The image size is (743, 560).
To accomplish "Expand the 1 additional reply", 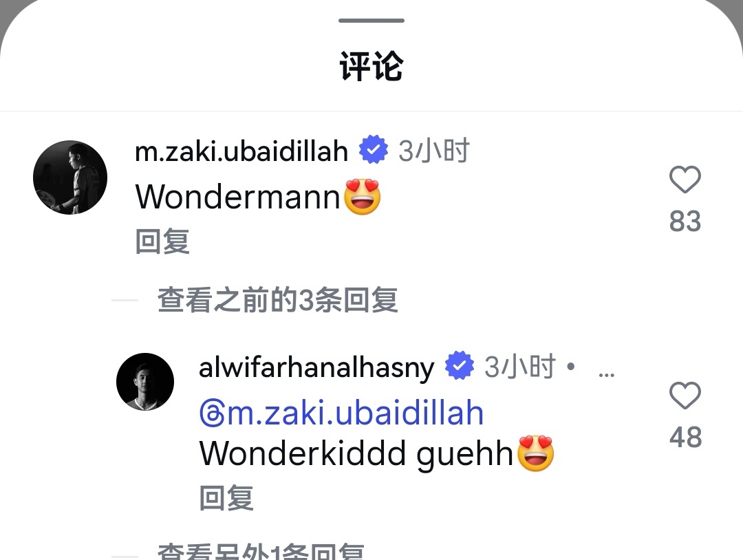I will [261, 552].
